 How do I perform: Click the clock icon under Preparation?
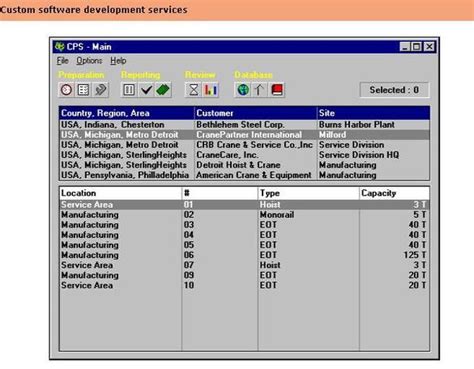(66, 90)
